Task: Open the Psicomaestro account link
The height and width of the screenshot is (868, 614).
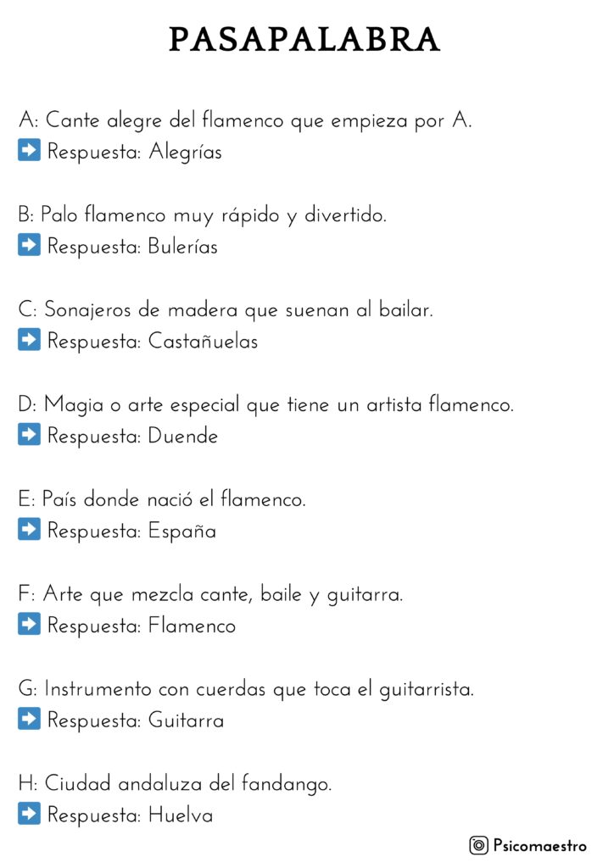Action: (x=539, y=845)
